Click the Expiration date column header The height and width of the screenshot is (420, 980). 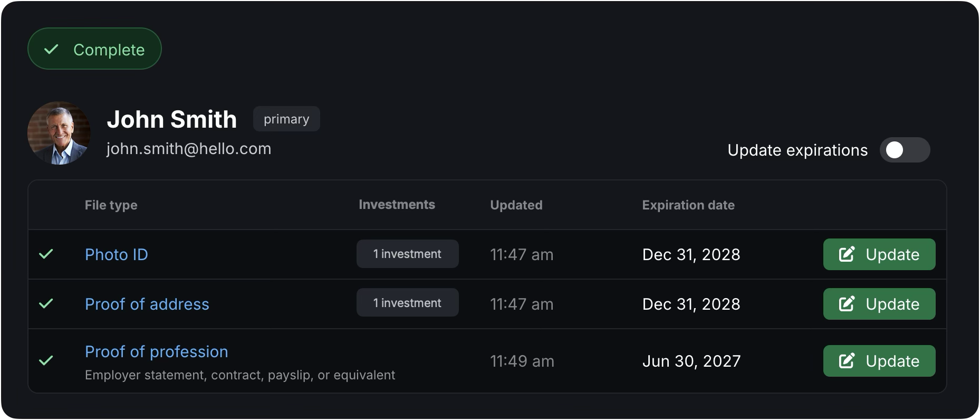[688, 205]
